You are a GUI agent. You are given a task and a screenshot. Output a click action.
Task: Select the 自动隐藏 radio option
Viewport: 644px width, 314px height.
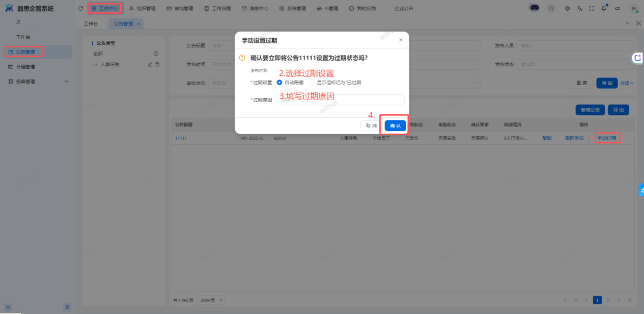[279, 83]
